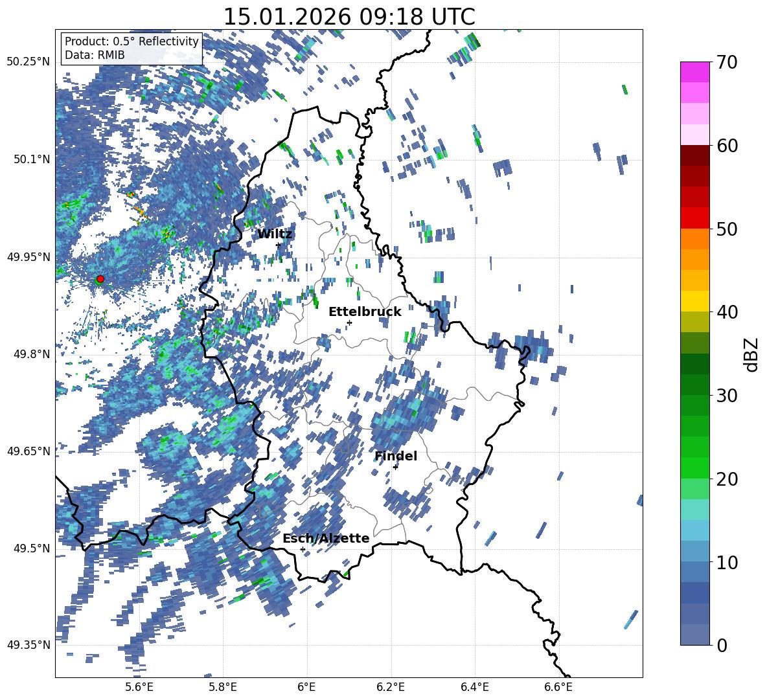Screen dimensions: 767x700
Task: Click the 49.5°N latitude label
Action: click(x=32, y=548)
